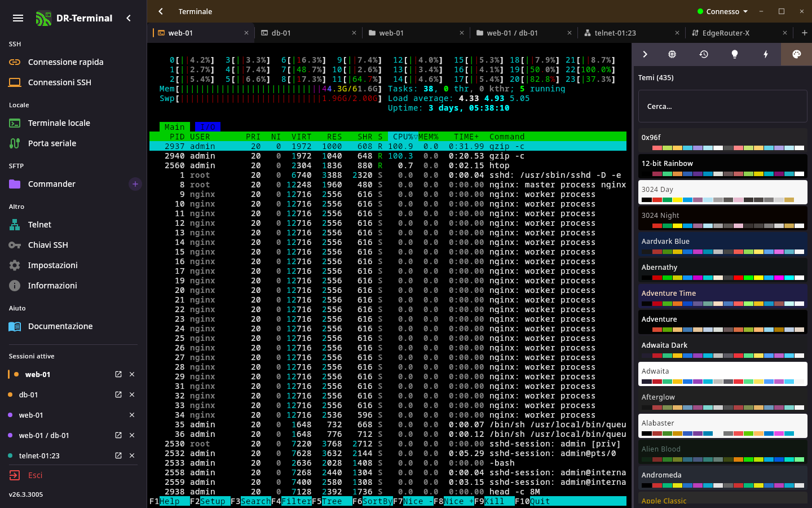Apply the Abernathy theme

pos(723,270)
